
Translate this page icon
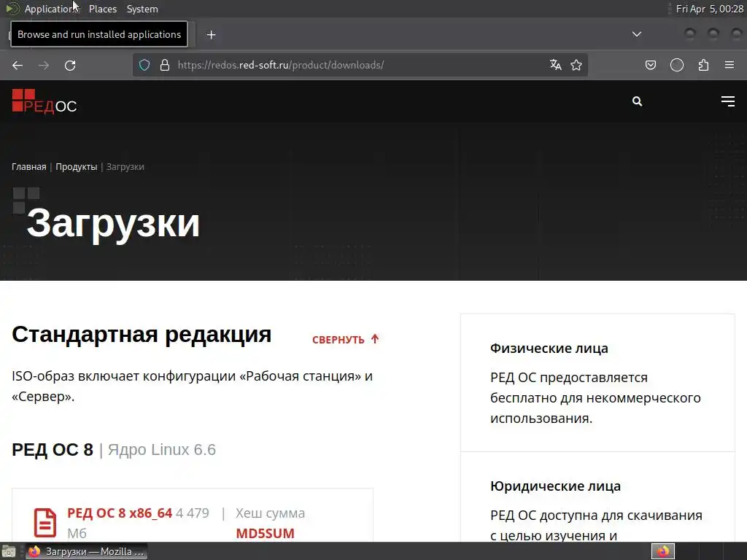[555, 65]
